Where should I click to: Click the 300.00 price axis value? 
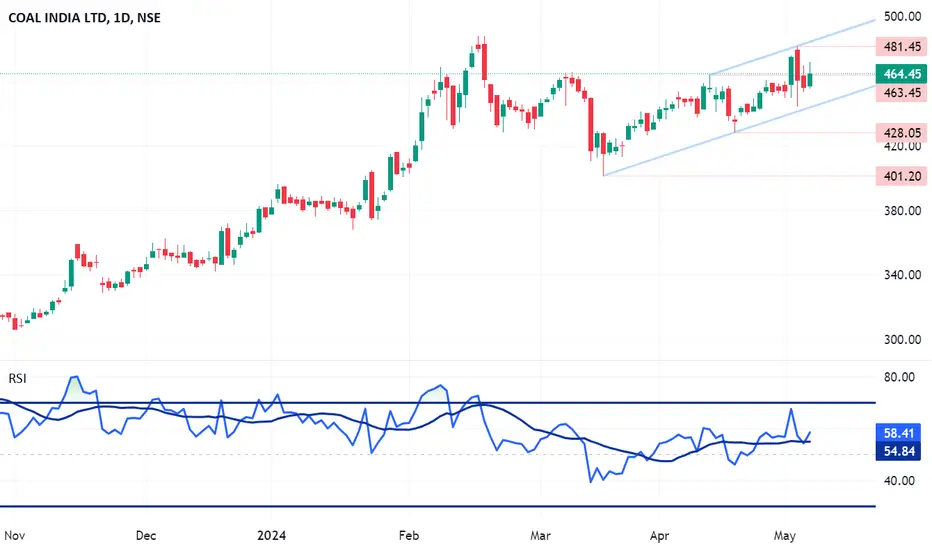point(902,340)
